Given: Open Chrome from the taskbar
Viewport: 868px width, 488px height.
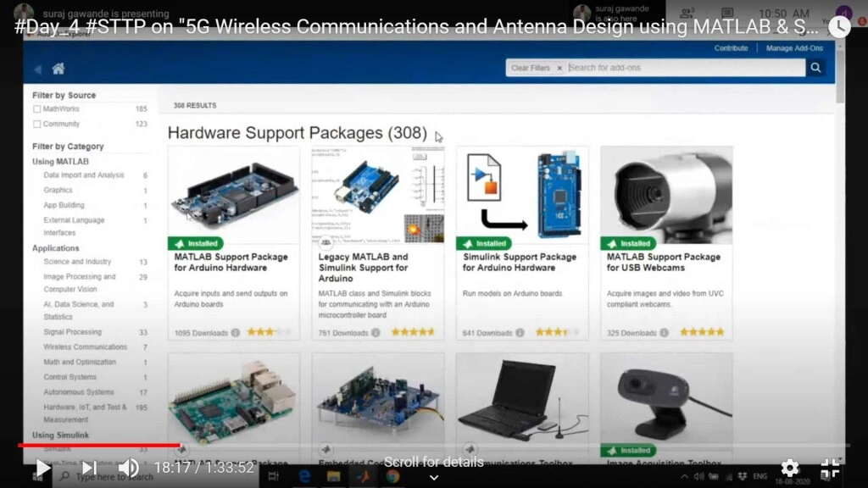Looking at the screenshot, I should [392, 476].
